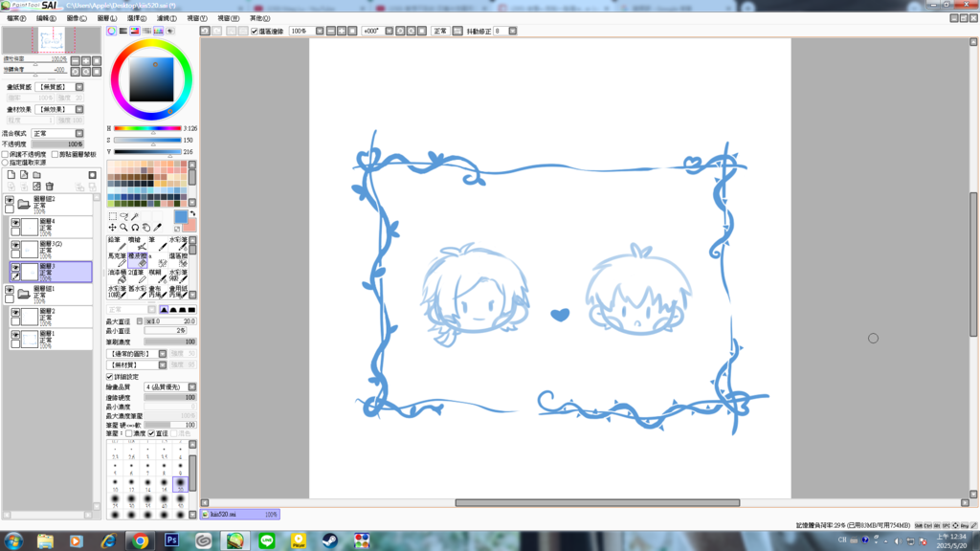Hide layer 圖層4 via eye icon
Image resolution: width=980 pixels, height=551 pixels.
click(15, 222)
